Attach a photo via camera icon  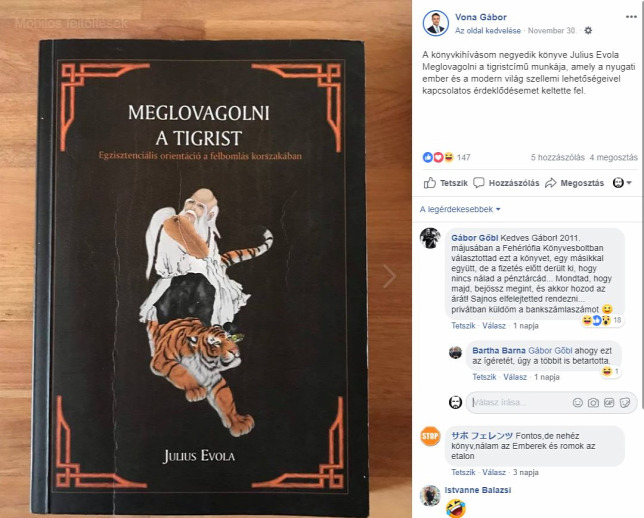pyautogui.click(x=593, y=403)
